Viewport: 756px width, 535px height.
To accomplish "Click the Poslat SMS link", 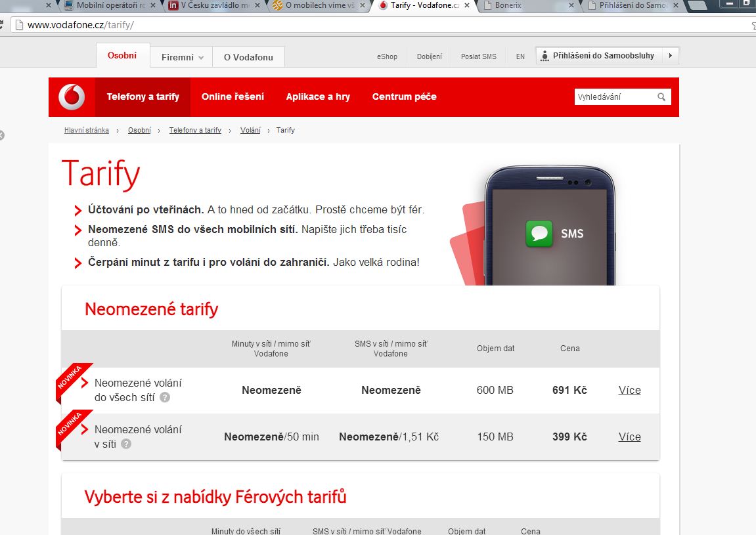I will (478, 57).
